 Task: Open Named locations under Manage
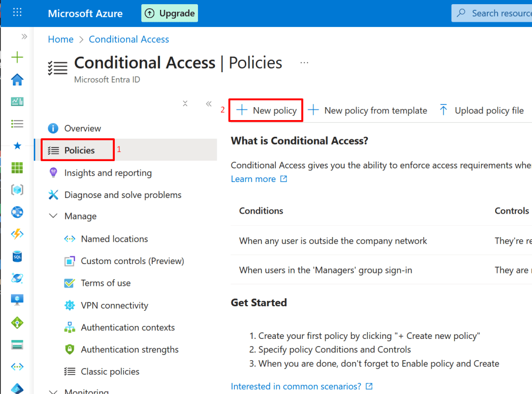coord(114,239)
